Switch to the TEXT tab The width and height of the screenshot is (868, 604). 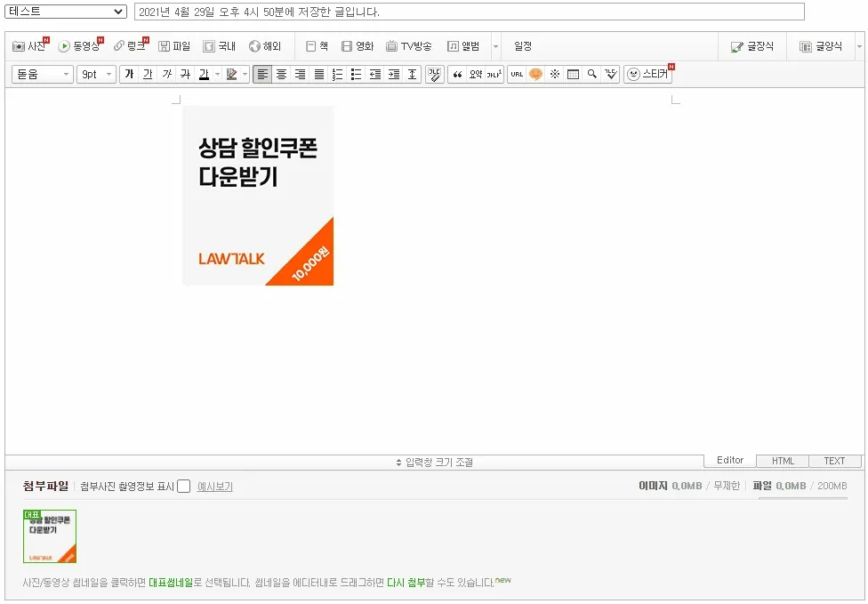coord(835,461)
